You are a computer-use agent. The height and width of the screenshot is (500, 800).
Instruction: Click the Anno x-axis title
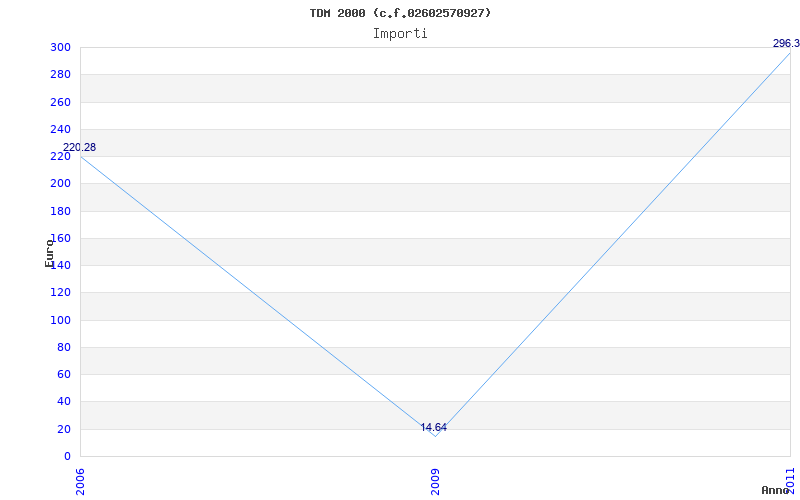point(776,490)
